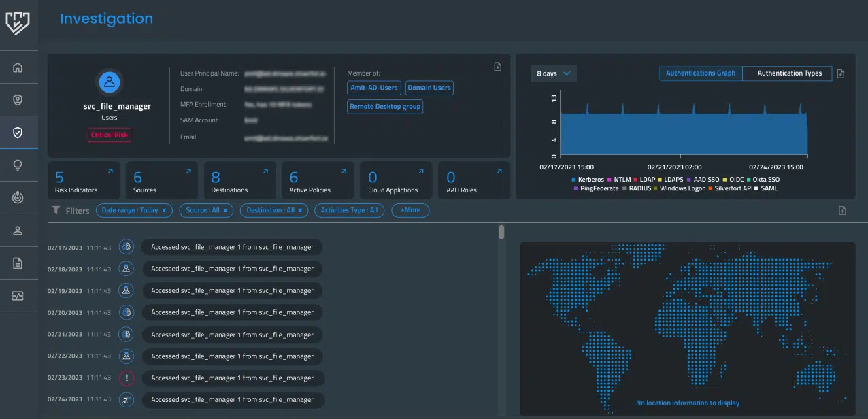Image resolution: width=868 pixels, height=419 pixels.
Task: Click the activity list scrollbar handle
Action: point(501,233)
